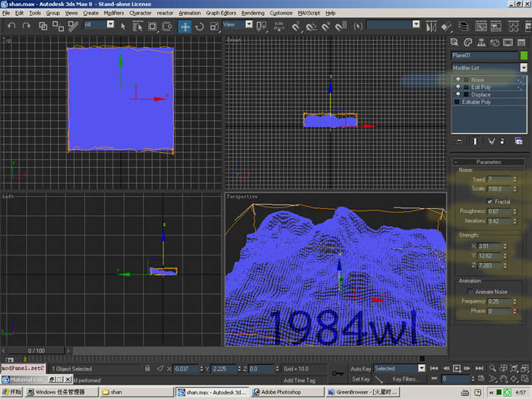Open the Graph Editors menu
This screenshot has width=532, height=399.
(x=221, y=13)
